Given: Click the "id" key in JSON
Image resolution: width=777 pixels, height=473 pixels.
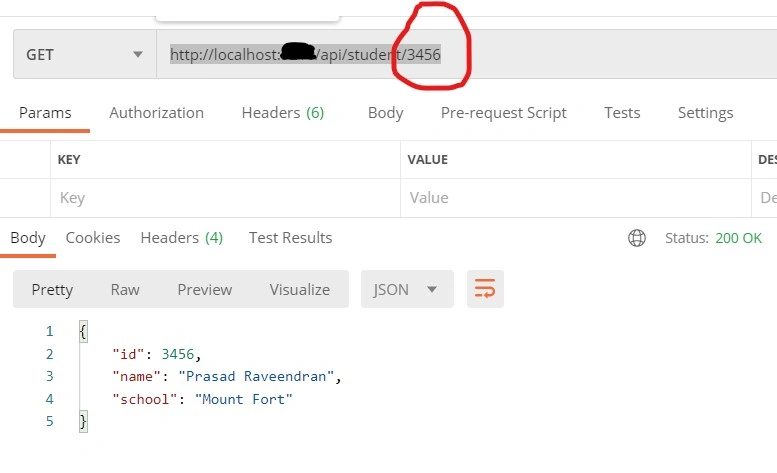Looking at the screenshot, I should (x=128, y=354).
